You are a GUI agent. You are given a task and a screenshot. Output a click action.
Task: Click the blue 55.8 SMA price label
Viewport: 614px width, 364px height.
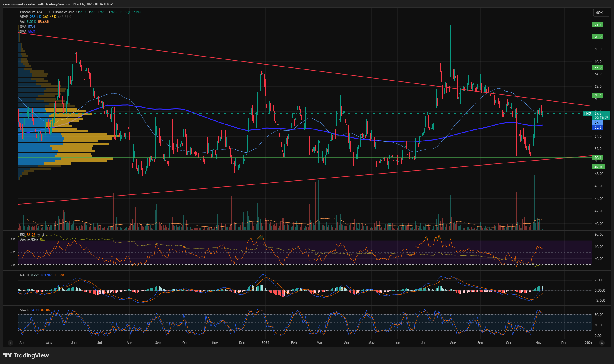click(x=598, y=127)
